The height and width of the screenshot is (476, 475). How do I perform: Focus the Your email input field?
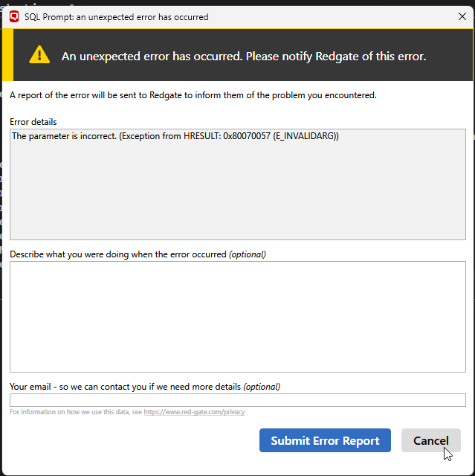click(237, 400)
